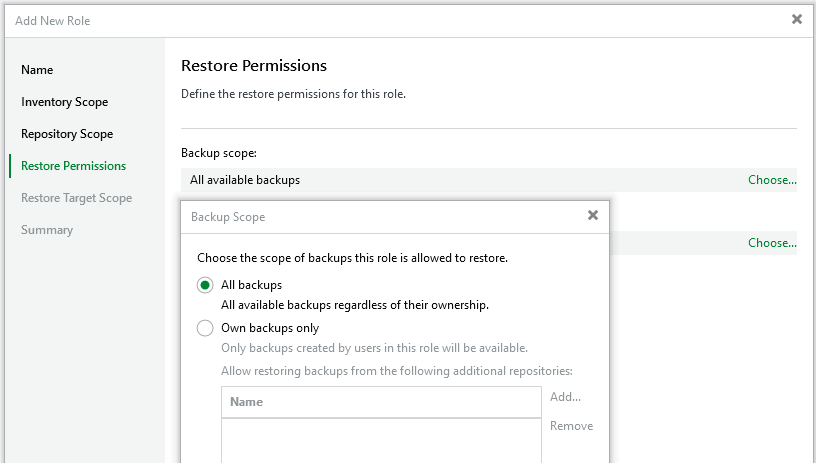Click the Choose... link partly hidden behind the dialog
The width and height of the screenshot is (816, 463).
pyautogui.click(x=772, y=243)
